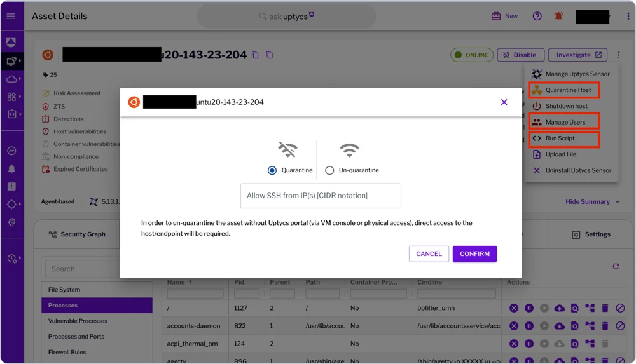Select Processes and Ports in the list

click(x=97, y=337)
